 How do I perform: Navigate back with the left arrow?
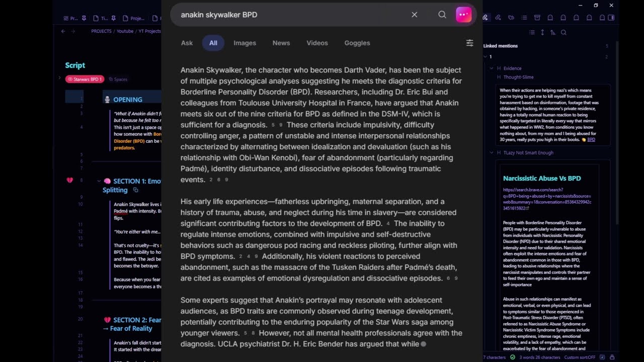tap(63, 31)
